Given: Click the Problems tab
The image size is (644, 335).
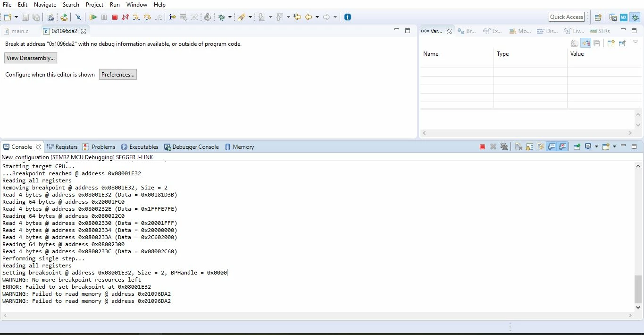Looking at the screenshot, I should pyautogui.click(x=99, y=147).
